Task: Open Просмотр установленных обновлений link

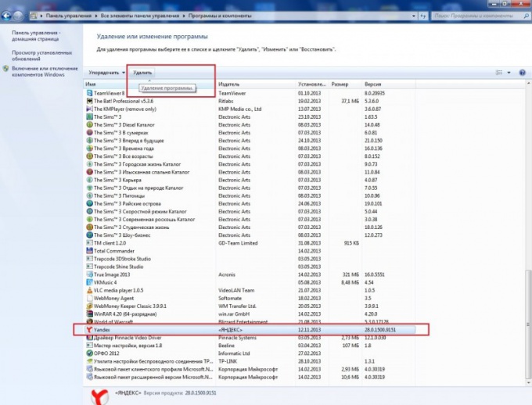Action: click(x=41, y=56)
